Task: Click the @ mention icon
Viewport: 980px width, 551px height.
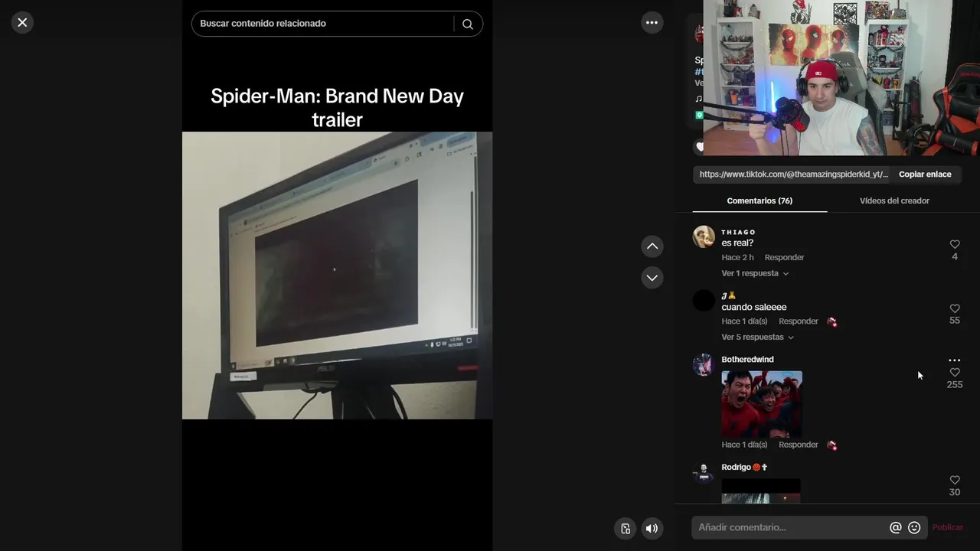Action: [x=895, y=528]
